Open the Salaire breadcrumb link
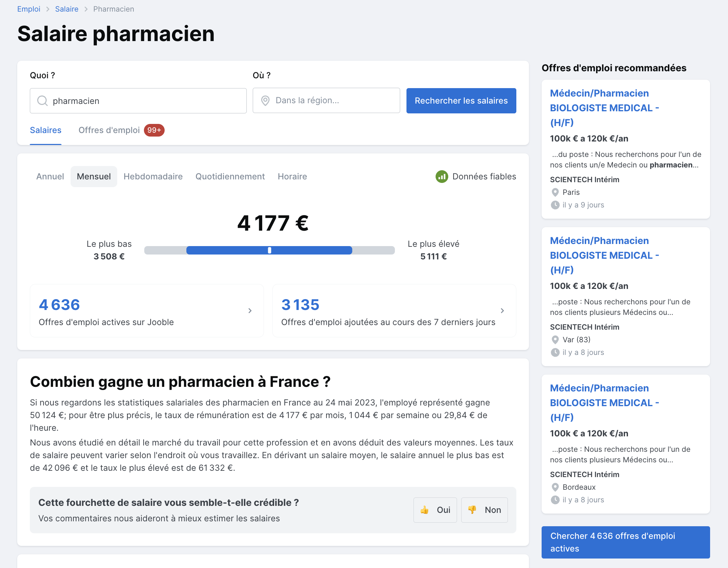728x568 pixels. [67, 9]
